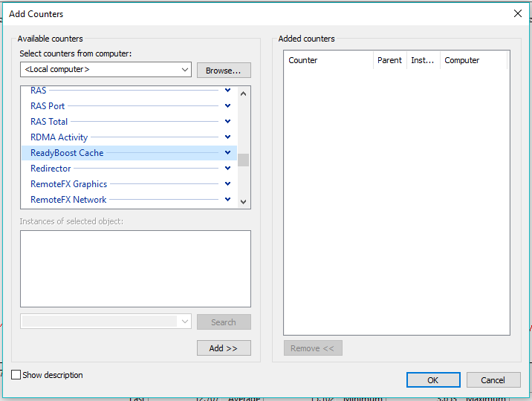This screenshot has width=532, height=401.
Task: Enable the Show description checkbox
Action: coord(16,375)
